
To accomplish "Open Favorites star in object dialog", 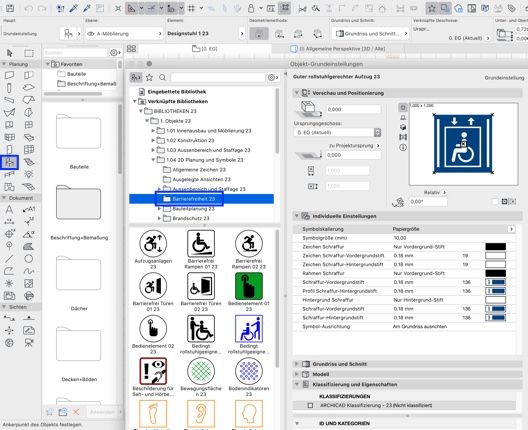I will tap(149, 77).
